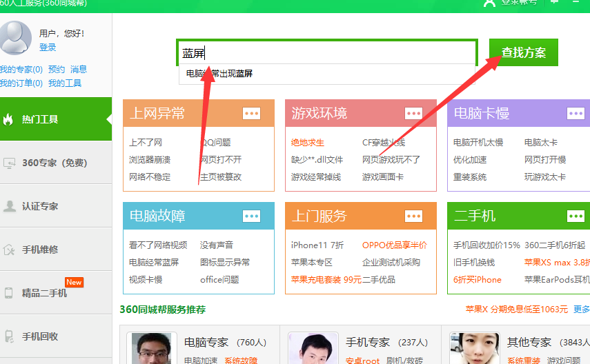Click the search box containing 蓝屏
Viewport: 590px width, 364px height.
click(327, 52)
